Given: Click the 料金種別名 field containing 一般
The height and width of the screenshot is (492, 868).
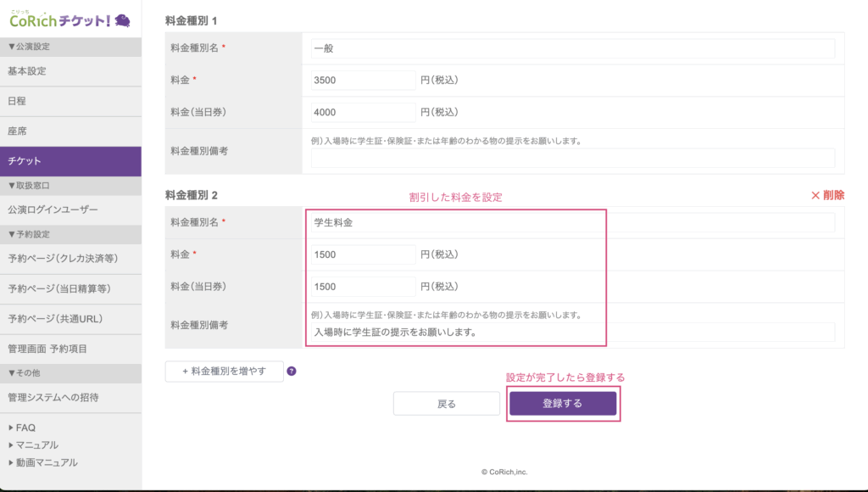Looking at the screenshot, I should tap(572, 48).
